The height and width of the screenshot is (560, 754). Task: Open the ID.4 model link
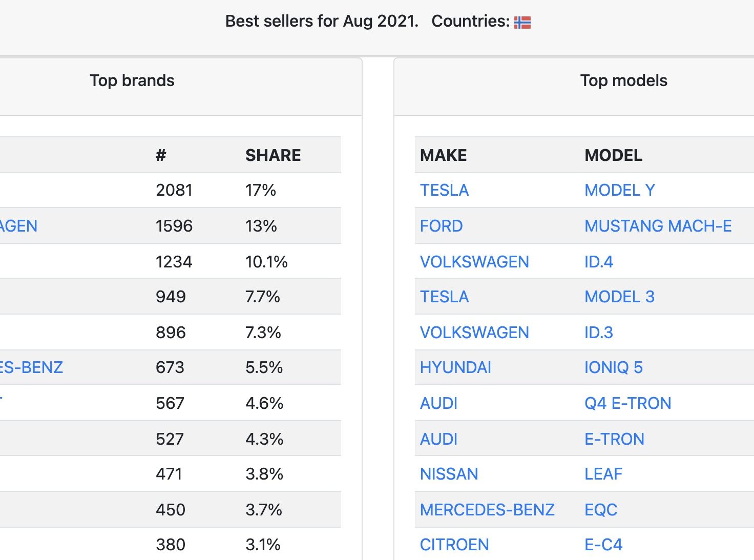pyautogui.click(x=599, y=262)
